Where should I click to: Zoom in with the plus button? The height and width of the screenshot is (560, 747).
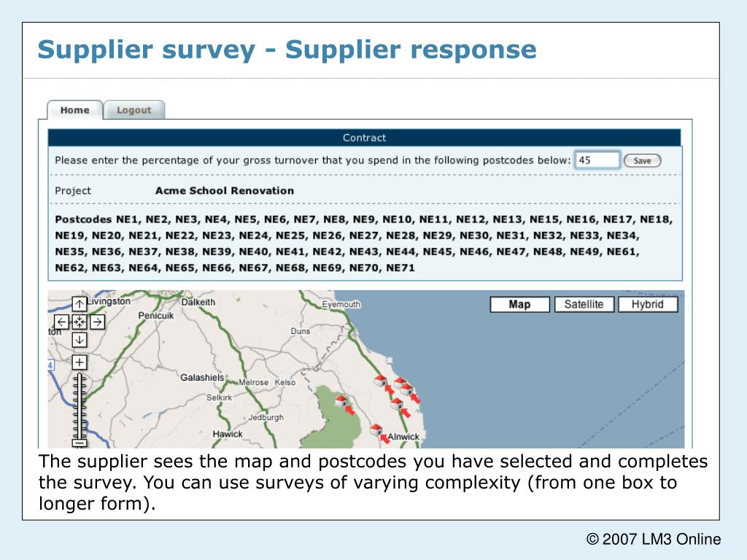coord(80,362)
